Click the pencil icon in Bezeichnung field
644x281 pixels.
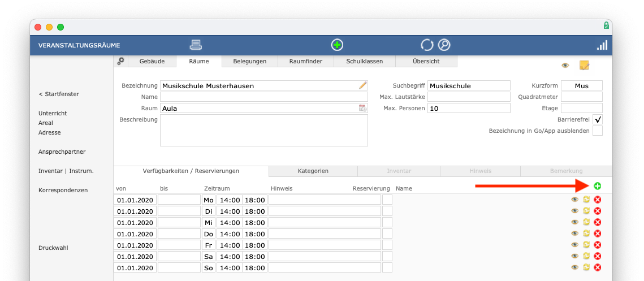pyautogui.click(x=362, y=85)
